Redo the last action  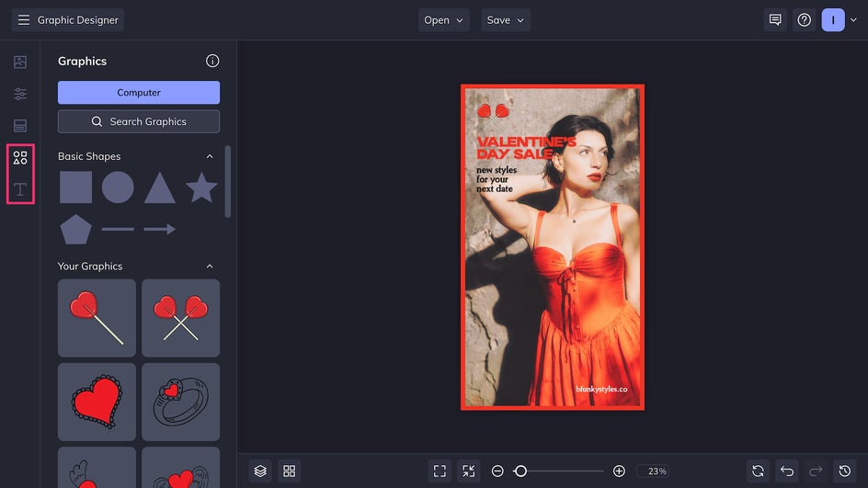point(816,471)
